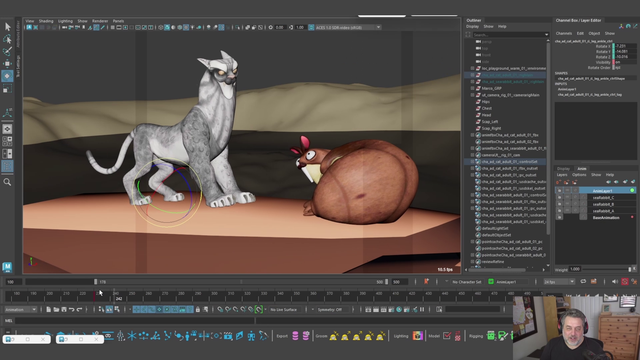Pick the Paint Selection tool
Image resolution: width=640 pixels, height=360 pixels.
pos(7,51)
